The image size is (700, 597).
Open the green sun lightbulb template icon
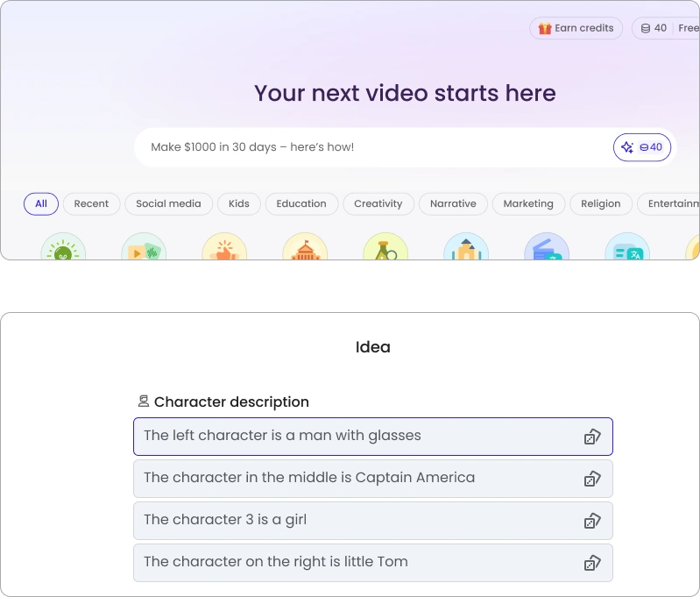[63, 246]
